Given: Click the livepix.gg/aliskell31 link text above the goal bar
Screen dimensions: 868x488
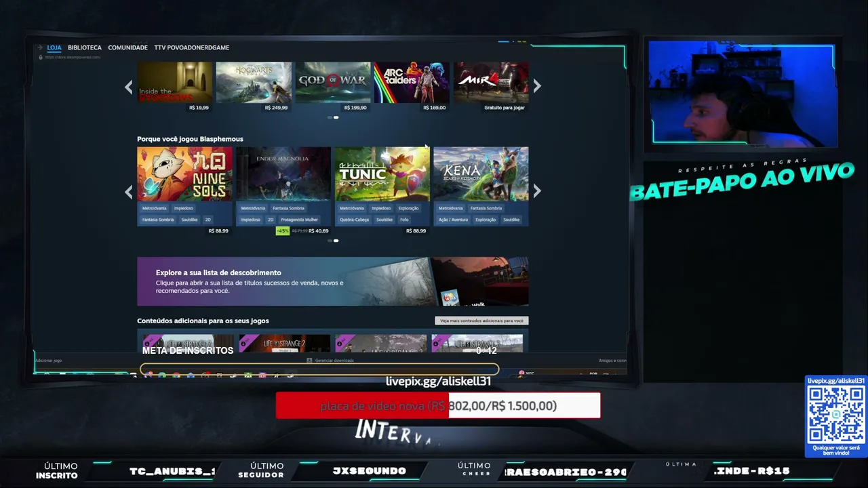Looking at the screenshot, I should [x=438, y=382].
